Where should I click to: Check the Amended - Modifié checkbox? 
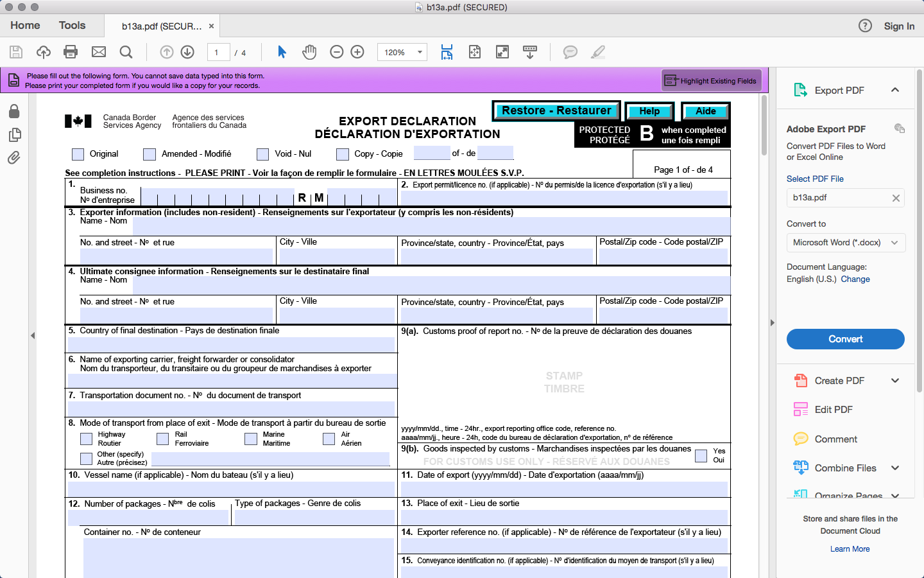(150, 154)
